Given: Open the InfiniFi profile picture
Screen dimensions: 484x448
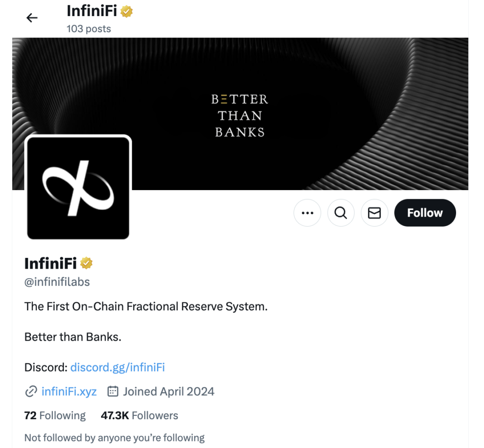Looking at the screenshot, I should tap(78, 188).
